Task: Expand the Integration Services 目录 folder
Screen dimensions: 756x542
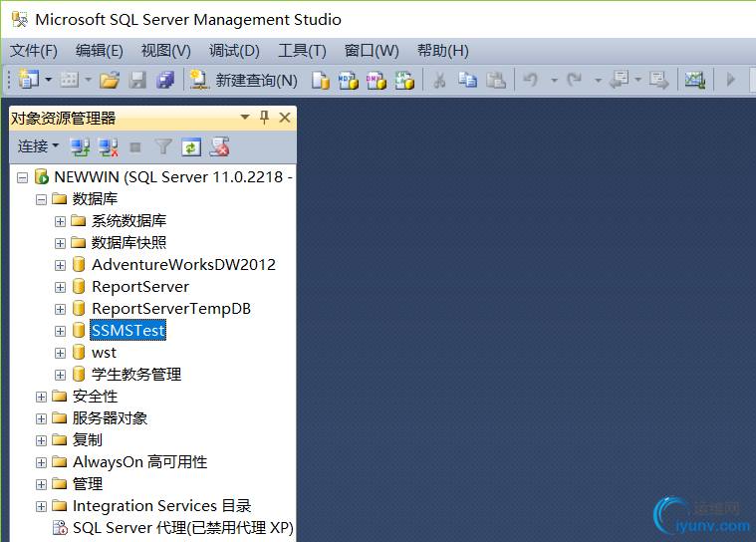Action: pyautogui.click(x=41, y=507)
